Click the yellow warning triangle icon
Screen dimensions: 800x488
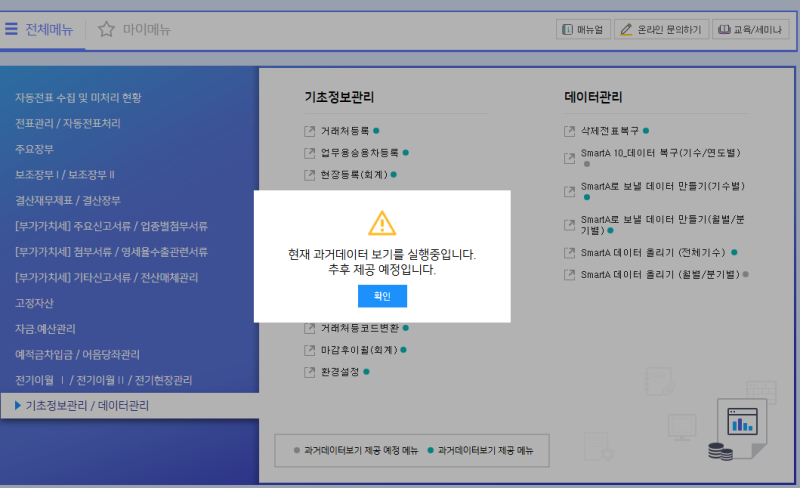pyautogui.click(x=382, y=223)
